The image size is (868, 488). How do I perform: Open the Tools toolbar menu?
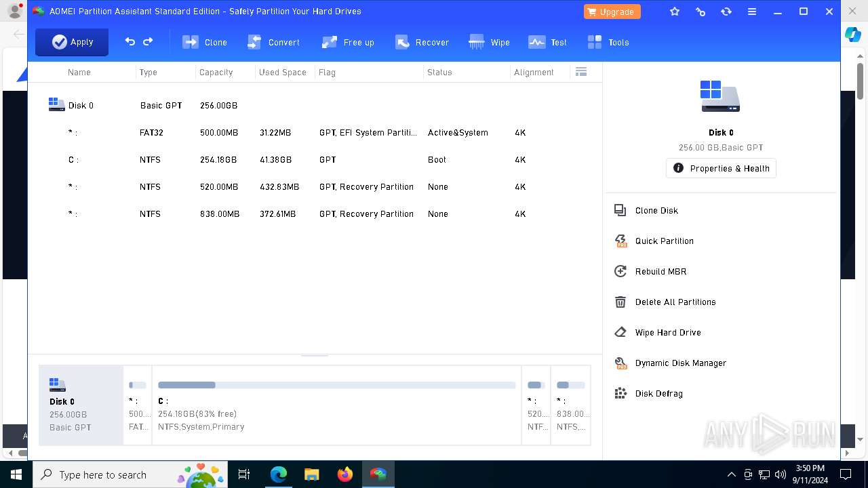coord(608,42)
